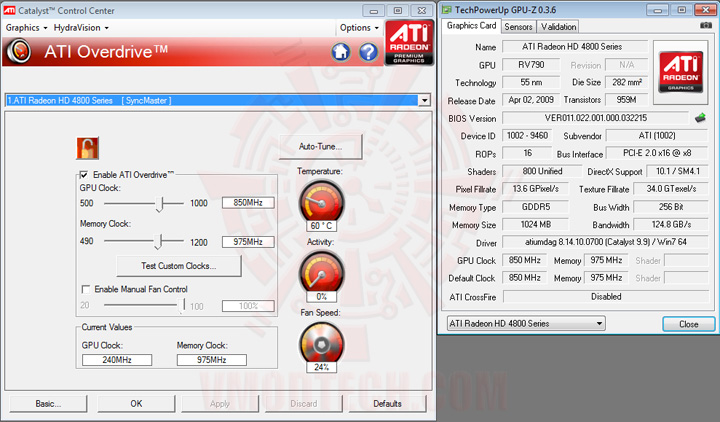Screen dimensions: 720x422
Task: Click the Current Values Memory Clock 975MHz field
Action: tap(212, 360)
